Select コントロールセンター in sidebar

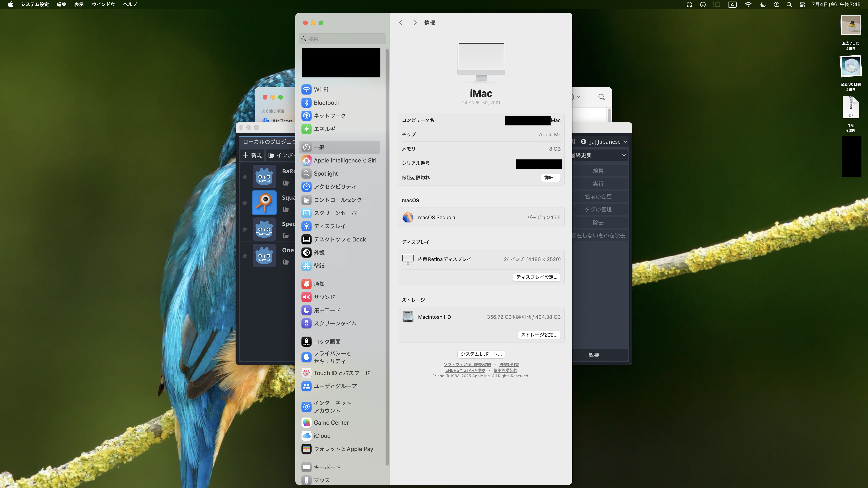340,200
